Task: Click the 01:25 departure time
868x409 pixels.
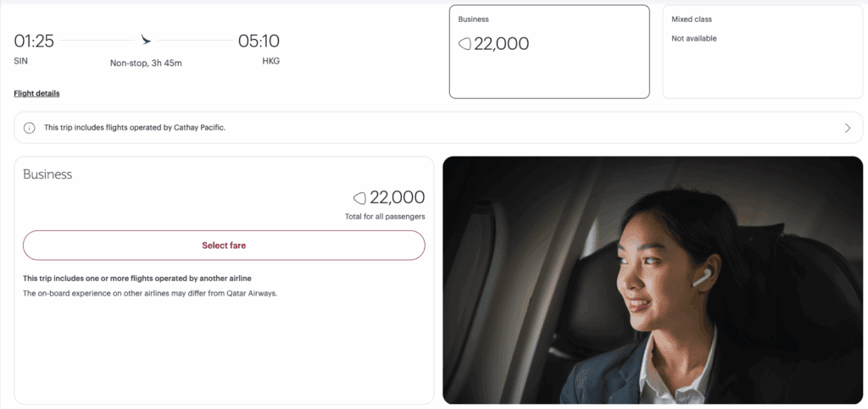Action: [34, 41]
